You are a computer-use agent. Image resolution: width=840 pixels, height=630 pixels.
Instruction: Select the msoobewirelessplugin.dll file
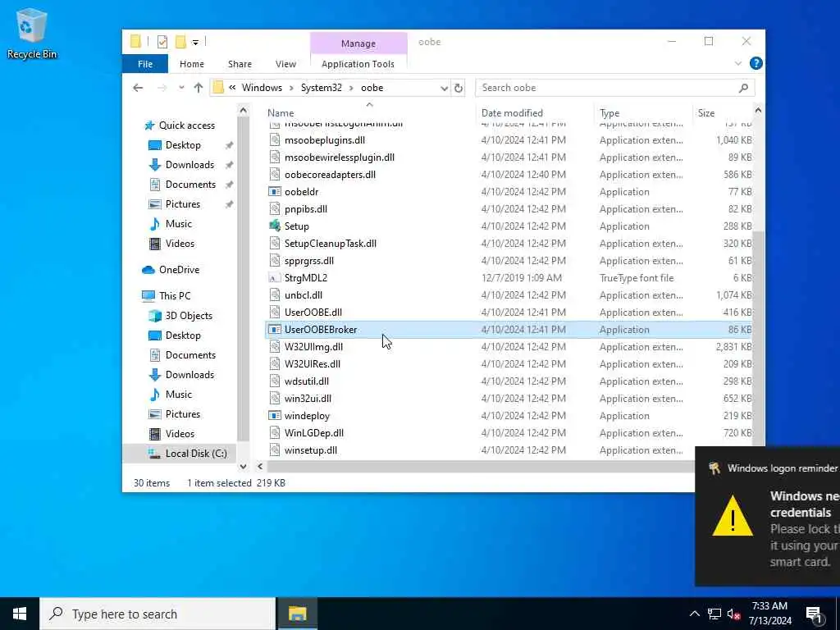point(339,157)
